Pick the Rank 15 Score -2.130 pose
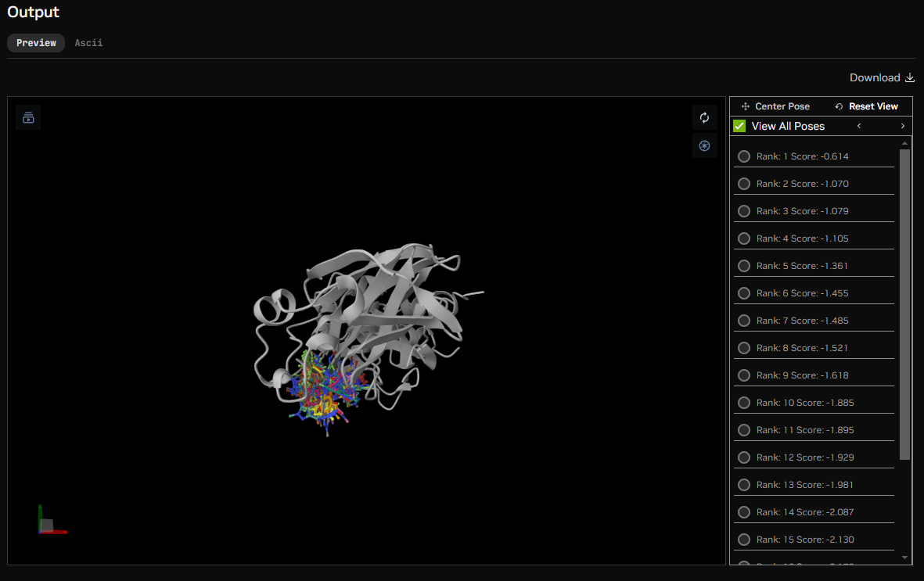Image resolution: width=924 pixels, height=581 pixels. (x=744, y=540)
